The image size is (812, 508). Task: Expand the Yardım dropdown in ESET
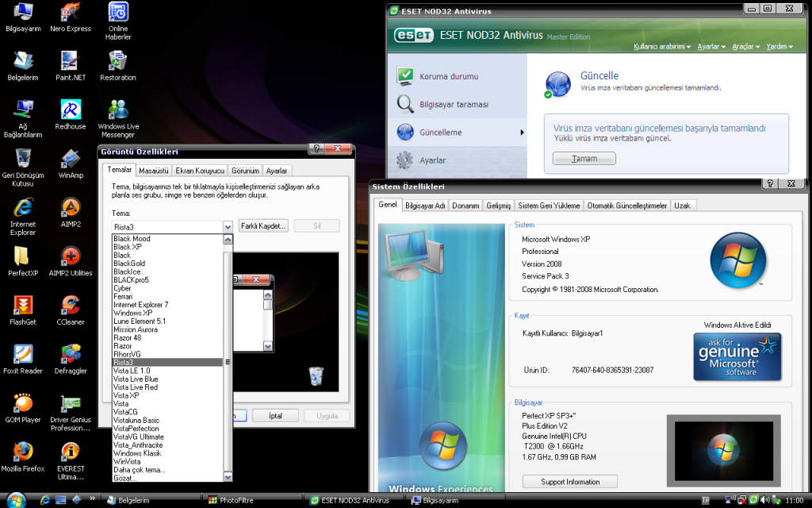coord(778,46)
